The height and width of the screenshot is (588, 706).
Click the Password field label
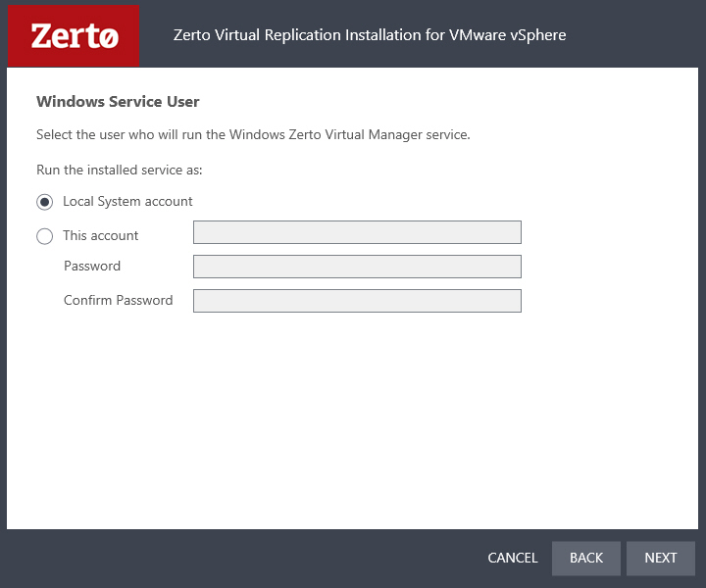(x=92, y=266)
